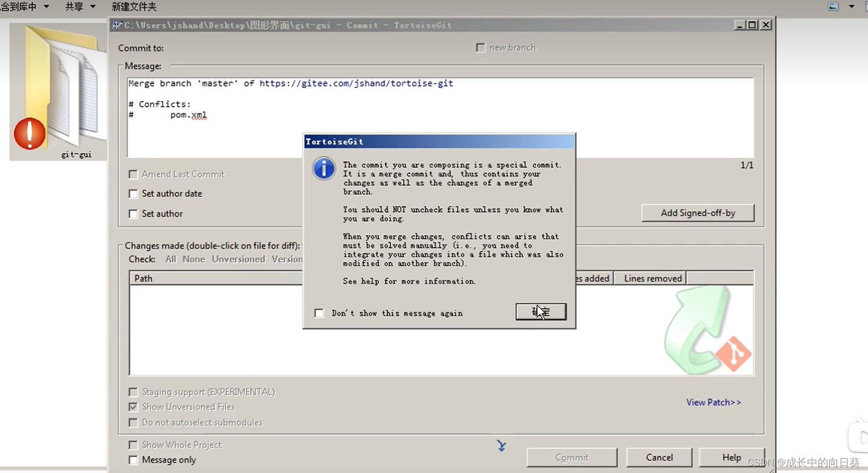Check 'Don't show this message again'
The width and height of the screenshot is (868, 473).
pyautogui.click(x=319, y=313)
